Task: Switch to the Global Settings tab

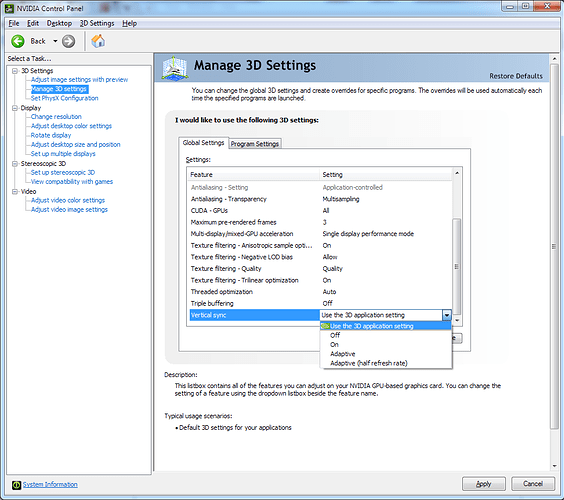Action: point(203,143)
